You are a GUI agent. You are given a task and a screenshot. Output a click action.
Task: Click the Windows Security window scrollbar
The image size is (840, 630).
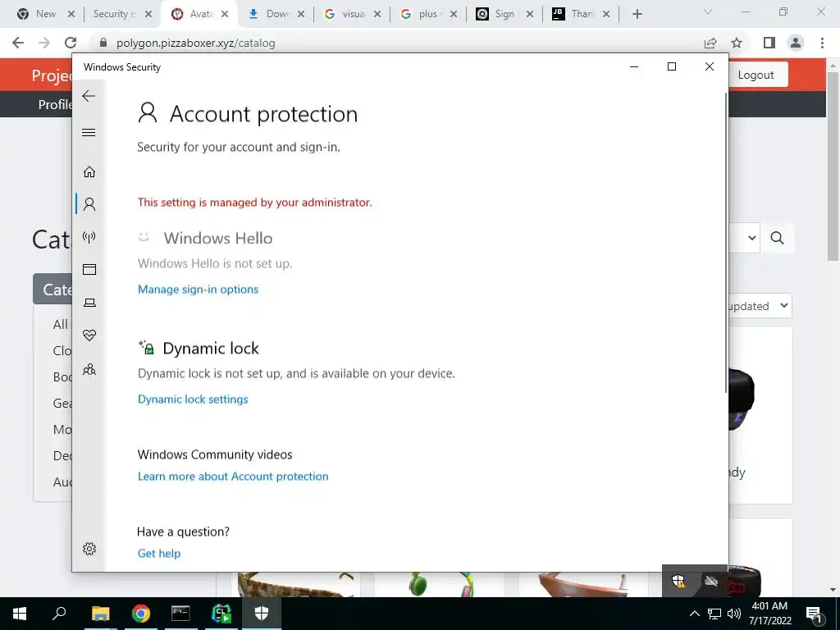click(x=726, y=243)
